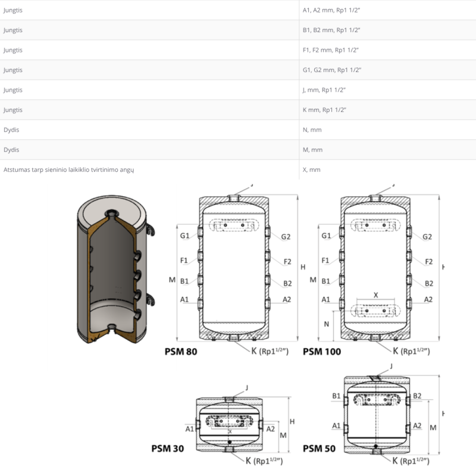Click the "PSM 30" caption

tap(168, 449)
